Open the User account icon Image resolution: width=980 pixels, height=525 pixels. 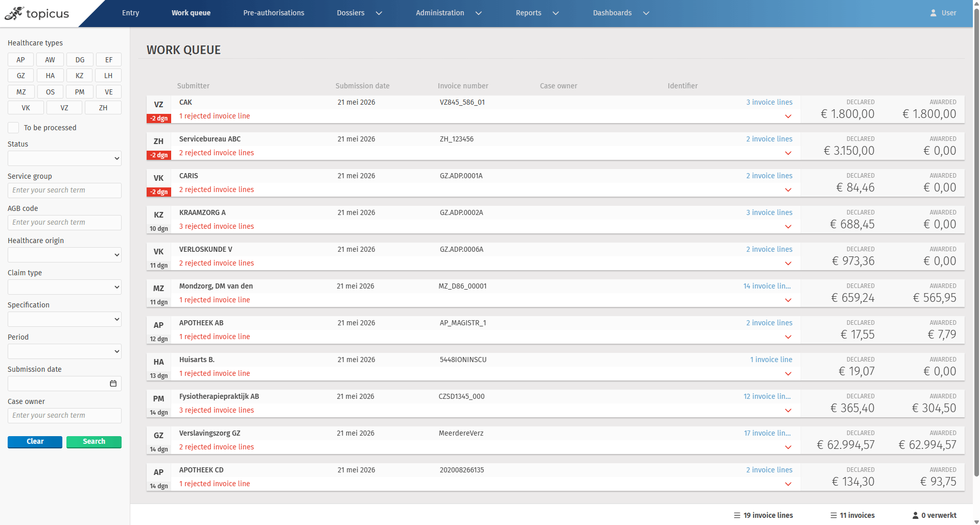coord(934,13)
